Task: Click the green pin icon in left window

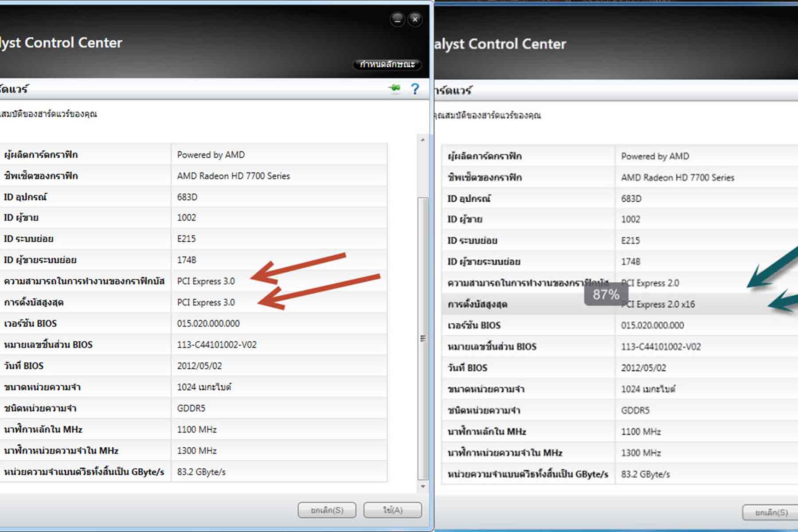Action: pos(394,89)
